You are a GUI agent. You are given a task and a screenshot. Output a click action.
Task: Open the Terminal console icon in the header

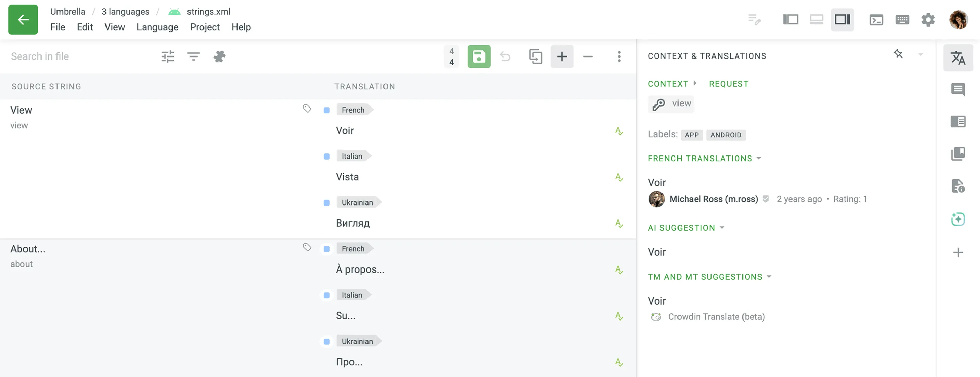point(877,20)
